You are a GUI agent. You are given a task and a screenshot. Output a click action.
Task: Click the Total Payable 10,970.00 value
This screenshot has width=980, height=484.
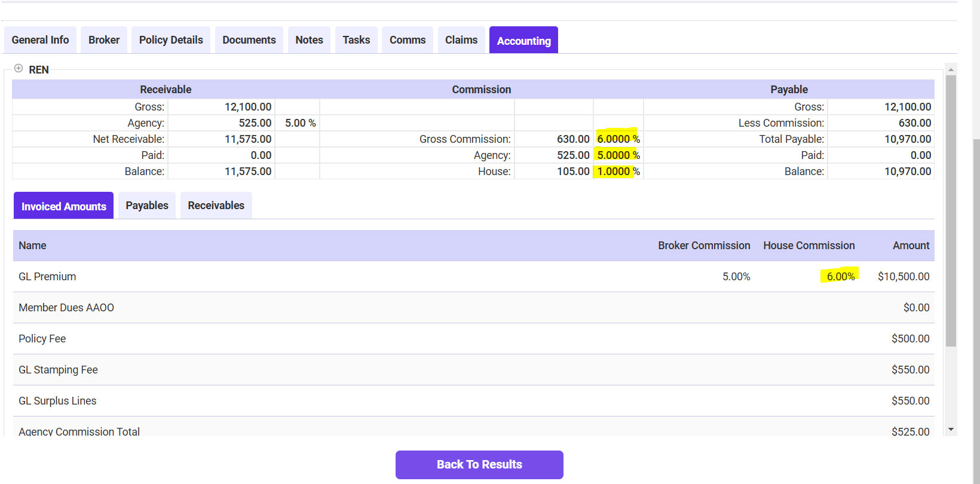coord(908,139)
